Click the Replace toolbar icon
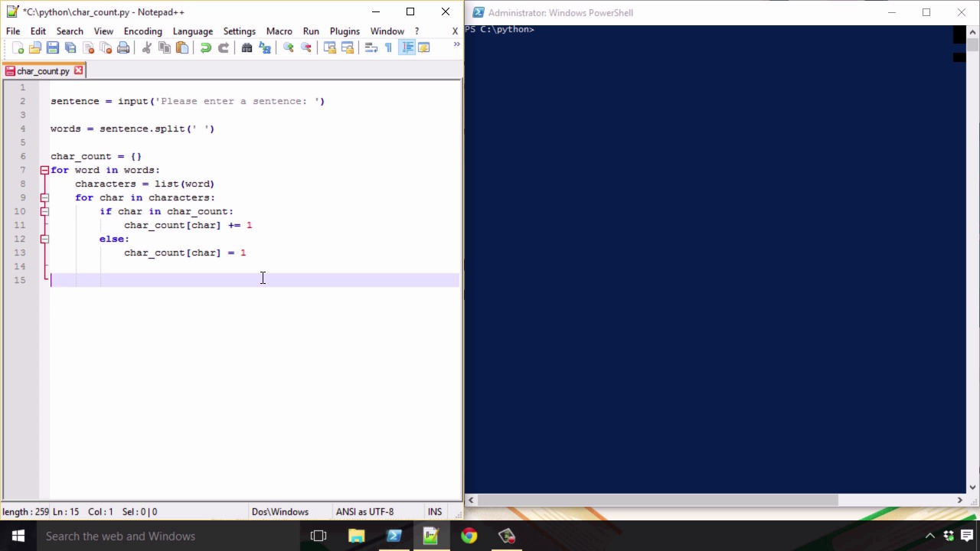Image resolution: width=980 pixels, height=551 pixels. 264,47
